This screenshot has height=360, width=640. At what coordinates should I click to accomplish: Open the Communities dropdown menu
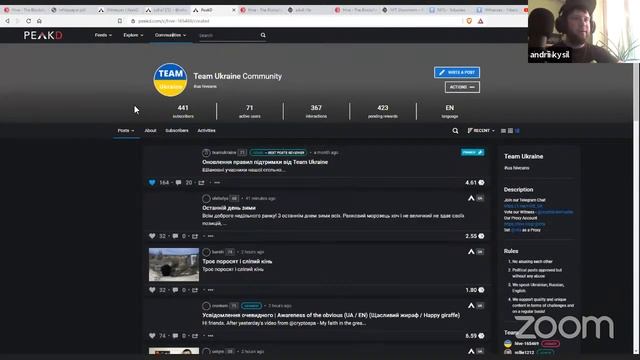[170, 35]
